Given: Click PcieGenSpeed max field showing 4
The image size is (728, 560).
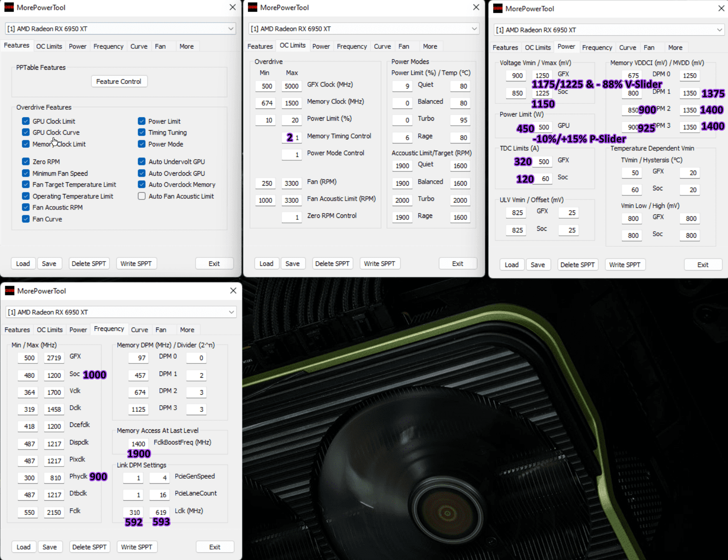Looking at the screenshot, I should pos(159,478).
